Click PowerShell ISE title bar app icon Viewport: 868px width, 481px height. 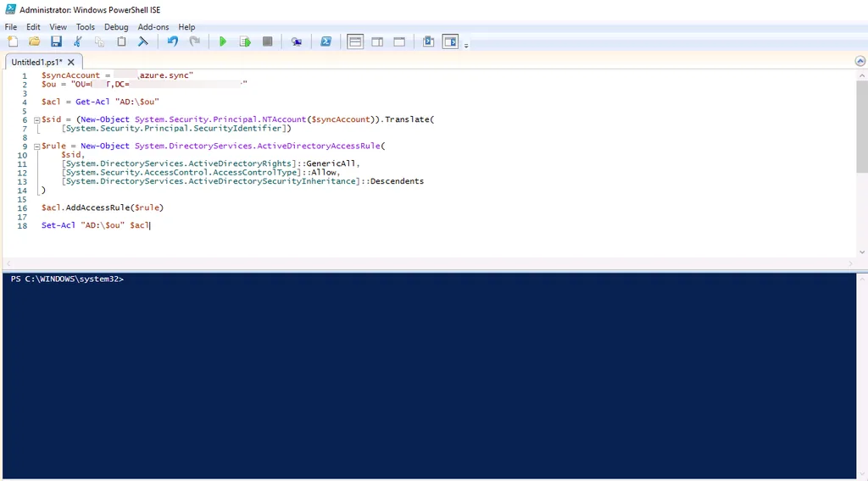pyautogui.click(x=10, y=9)
